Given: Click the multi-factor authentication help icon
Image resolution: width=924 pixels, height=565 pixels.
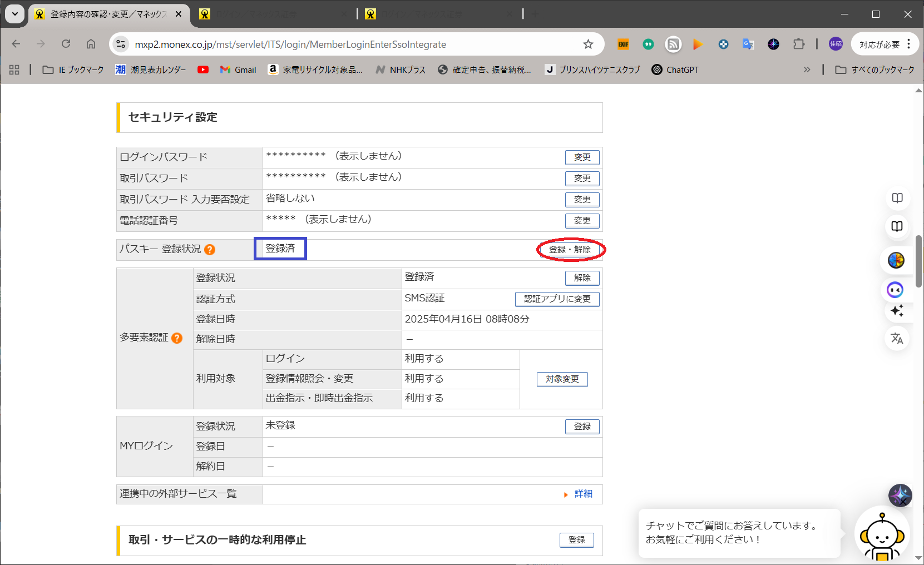Looking at the screenshot, I should pos(177,338).
